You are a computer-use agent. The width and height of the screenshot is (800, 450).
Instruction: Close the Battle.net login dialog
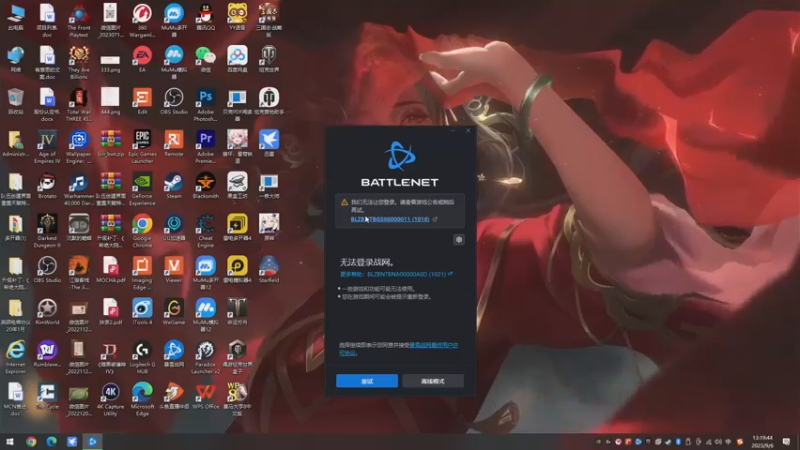pyautogui.click(x=468, y=131)
